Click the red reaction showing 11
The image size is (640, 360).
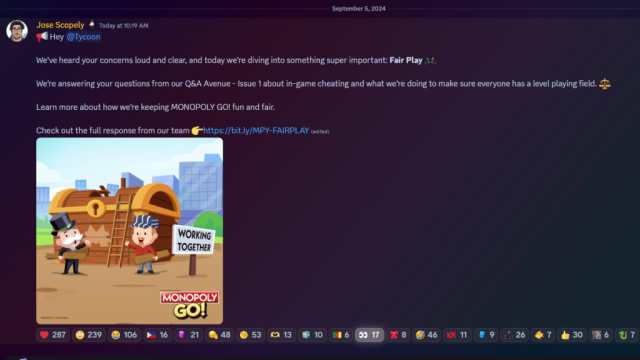tap(457, 335)
